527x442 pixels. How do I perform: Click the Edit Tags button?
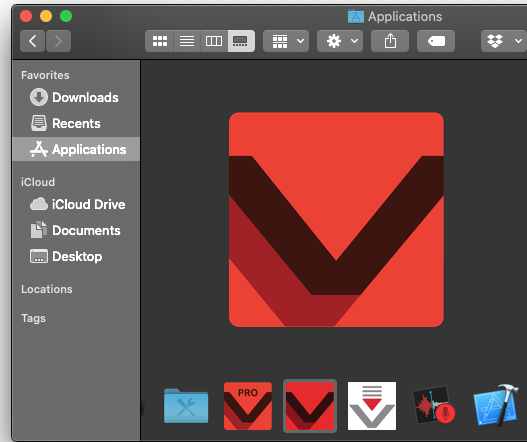[436, 41]
